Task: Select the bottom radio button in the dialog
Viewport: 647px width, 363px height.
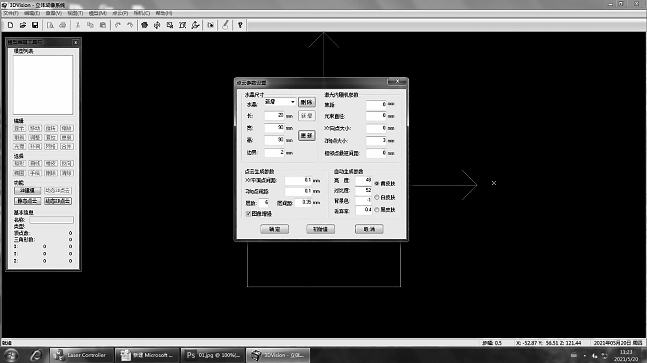Action: coord(377,210)
